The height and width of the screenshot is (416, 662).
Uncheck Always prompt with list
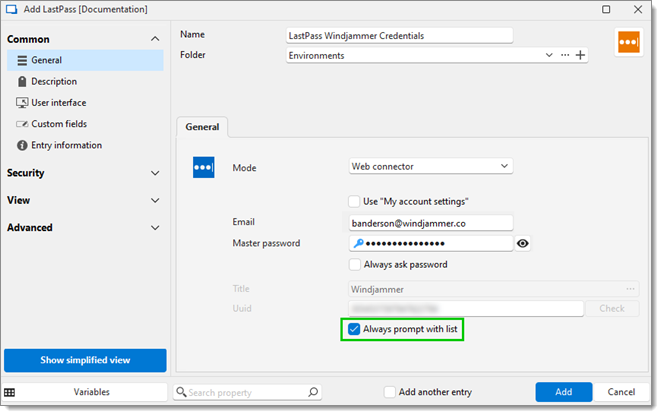[354, 329]
